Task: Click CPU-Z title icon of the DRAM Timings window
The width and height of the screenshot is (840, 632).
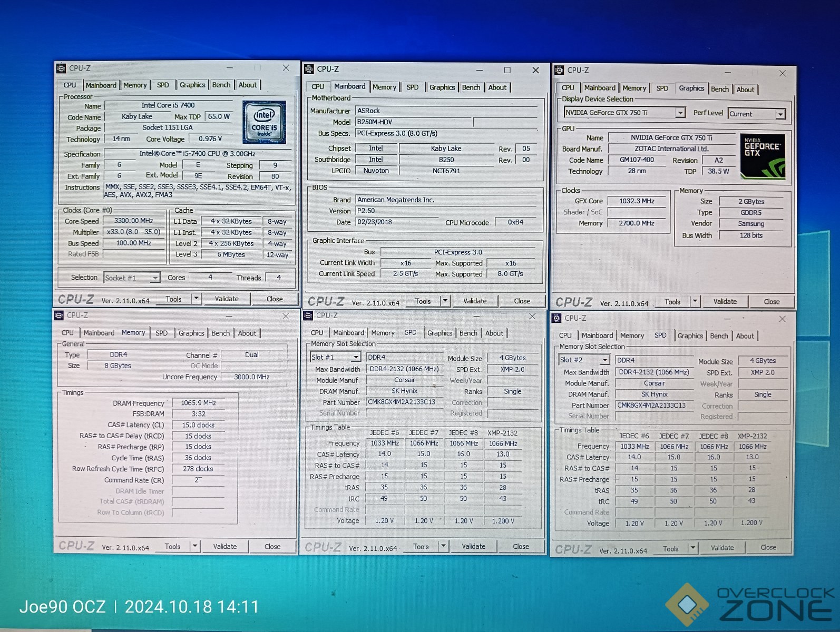Action: point(59,315)
